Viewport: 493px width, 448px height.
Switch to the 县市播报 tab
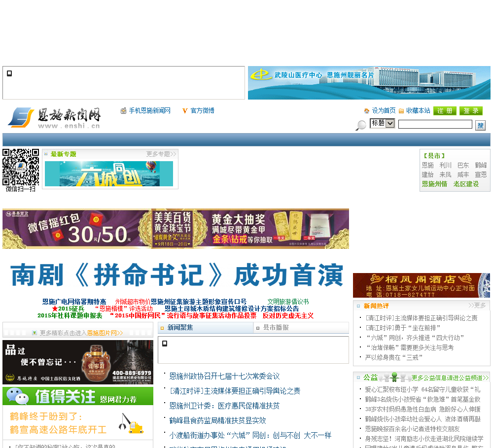coord(276,328)
